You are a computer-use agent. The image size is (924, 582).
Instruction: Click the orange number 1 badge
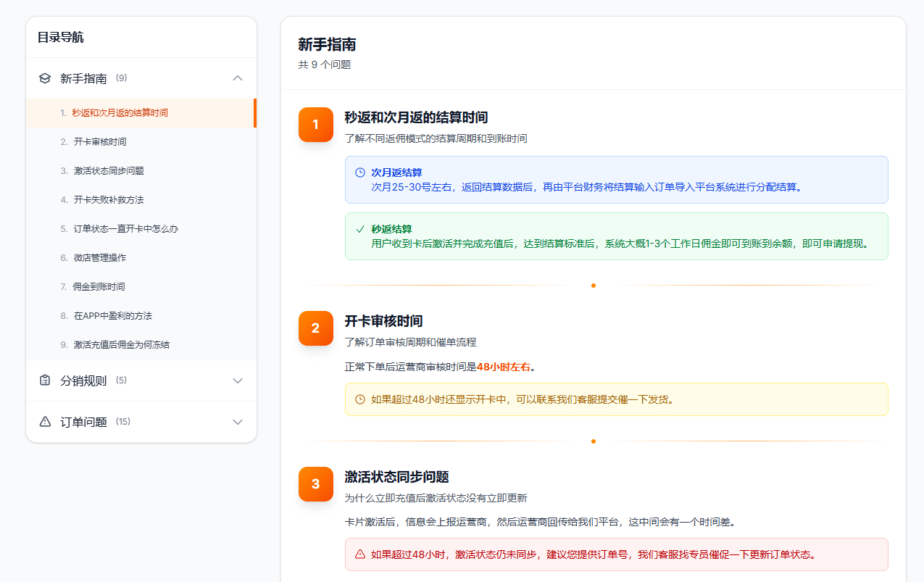coord(315,125)
